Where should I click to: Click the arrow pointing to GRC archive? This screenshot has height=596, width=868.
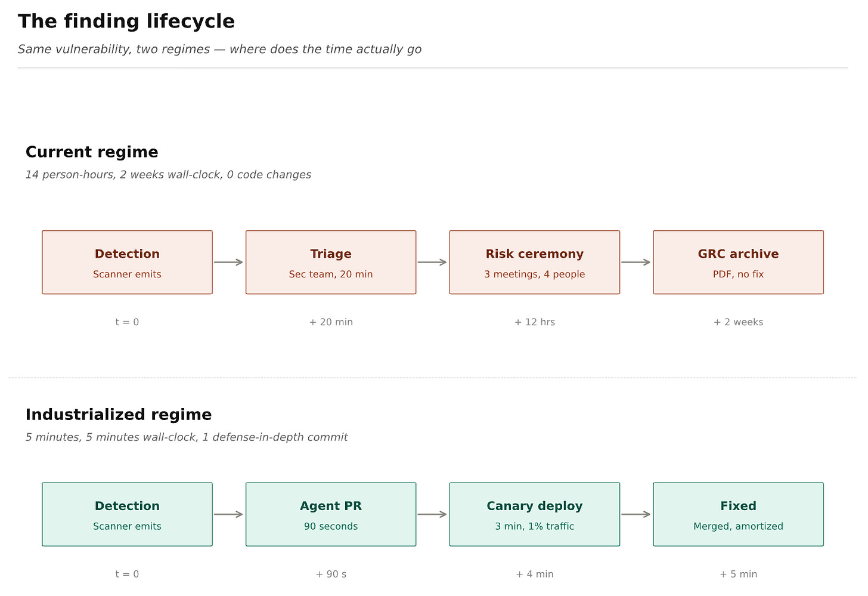(636, 263)
